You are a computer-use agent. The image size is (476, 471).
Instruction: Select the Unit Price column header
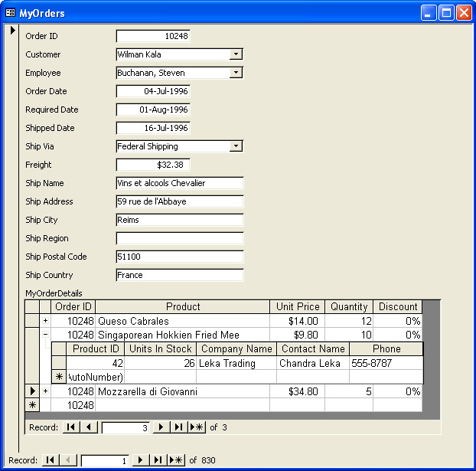pos(298,307)
